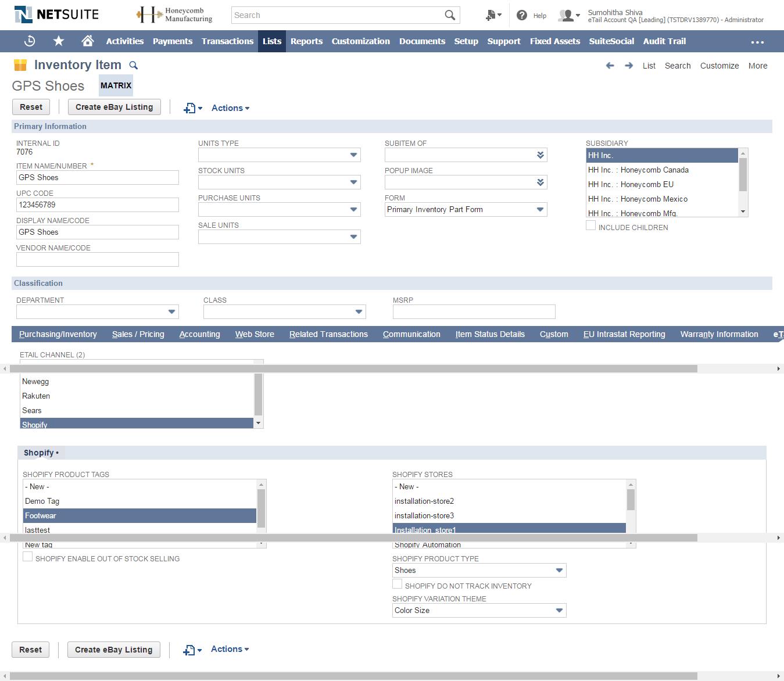Open Form dropdown
The width and height of the screenshot is (784, 681).
pyautogui.click(x=540, y=210)
